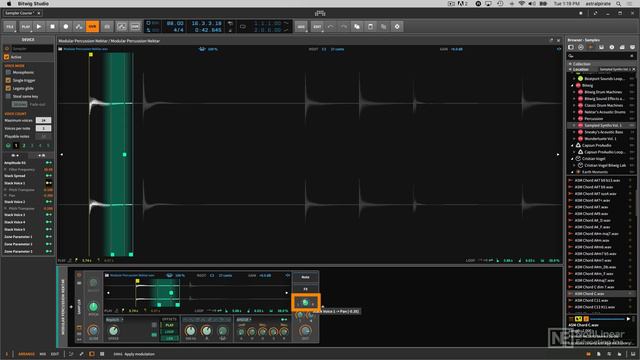Screen dimensions: 640x360
Task: Open the FILE menu button
Action: click(10, 27)
